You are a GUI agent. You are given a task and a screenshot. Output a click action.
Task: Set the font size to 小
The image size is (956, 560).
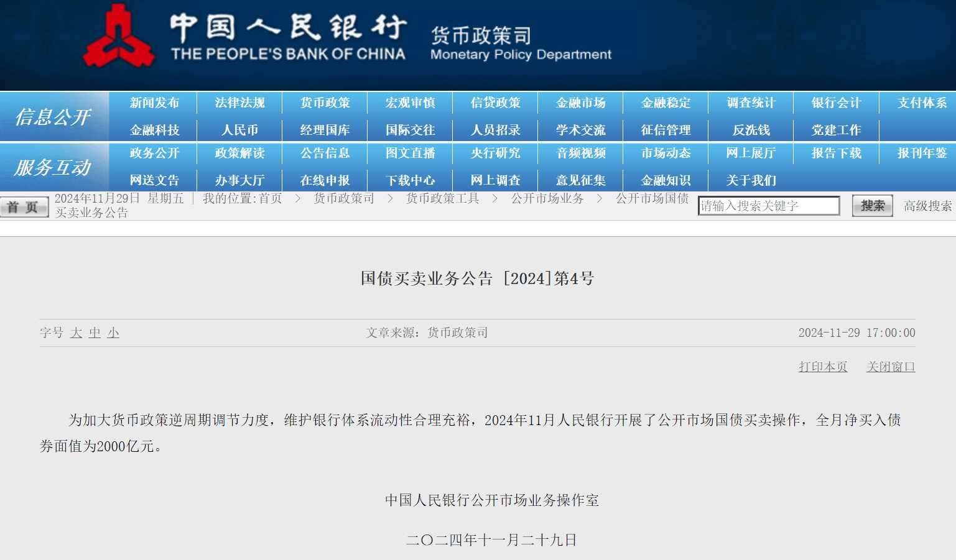113,333
